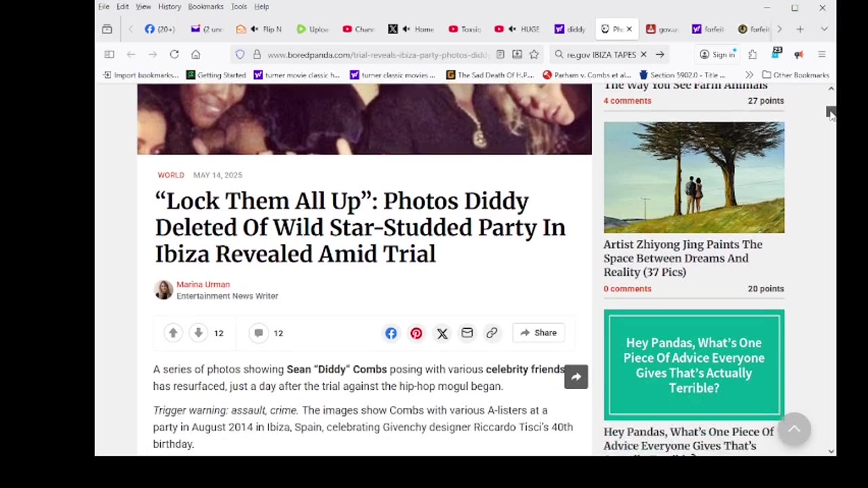Toggle reader view icon
This screenshot has width=868, height=488.
coord(500,54)
